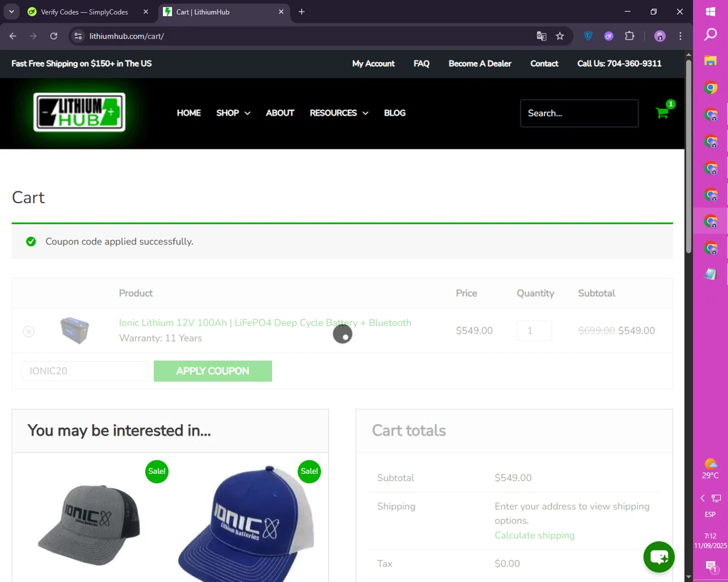The image size is (728, 582).
Task: Show hidden system tray icons
Action: 702,498
